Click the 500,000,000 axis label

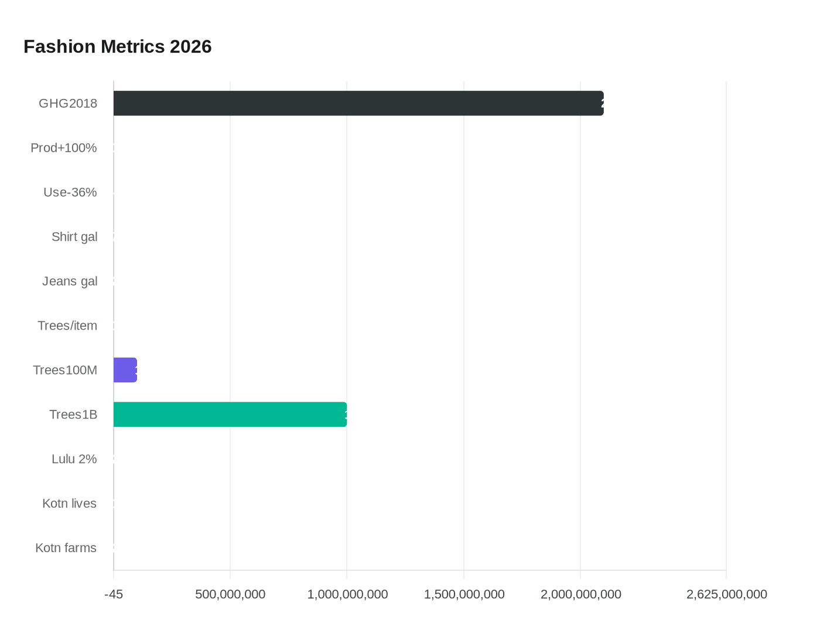230,594
